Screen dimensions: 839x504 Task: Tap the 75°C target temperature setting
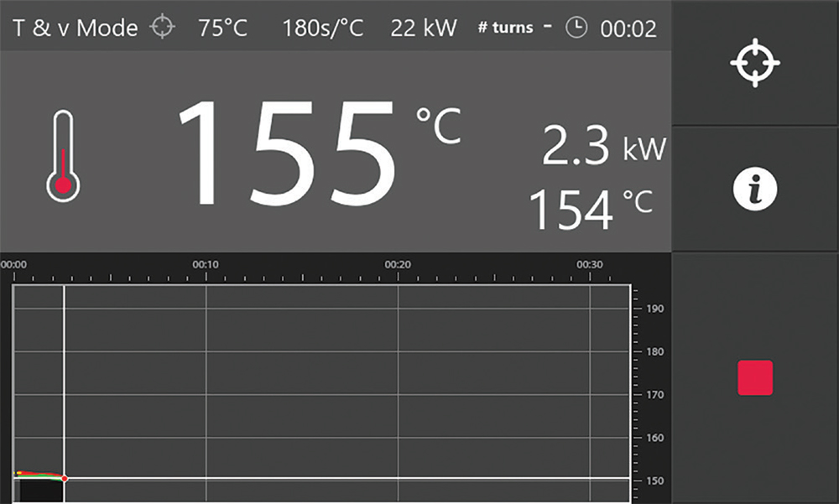click(x=223, y=28)
